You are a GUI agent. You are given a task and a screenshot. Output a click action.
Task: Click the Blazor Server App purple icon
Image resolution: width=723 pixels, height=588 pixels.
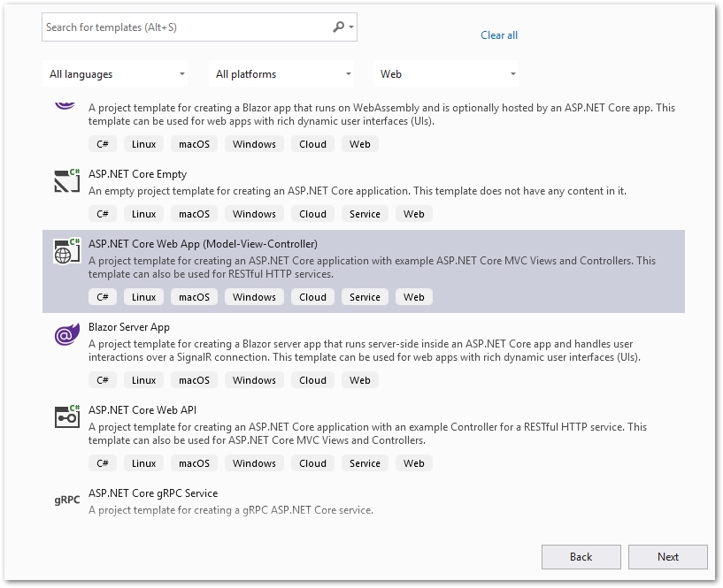coord(67,334)
